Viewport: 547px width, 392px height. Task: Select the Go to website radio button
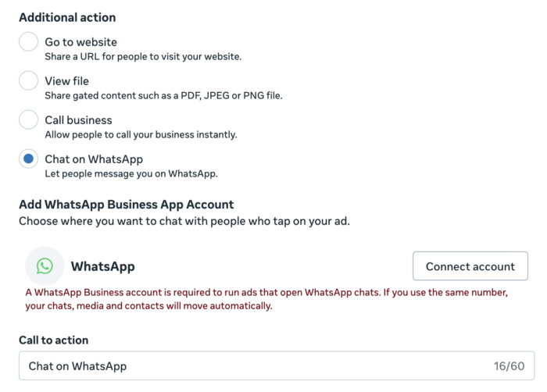pos(29,42)
